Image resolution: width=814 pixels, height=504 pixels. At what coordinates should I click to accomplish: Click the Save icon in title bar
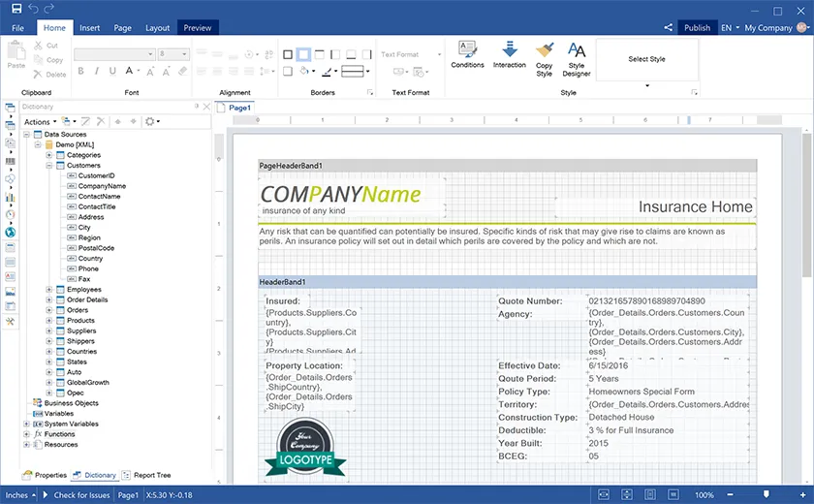[16, 9]
